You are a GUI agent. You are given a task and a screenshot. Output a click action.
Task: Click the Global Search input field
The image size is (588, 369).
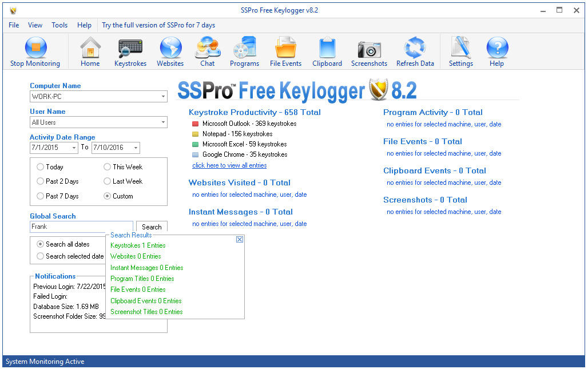[x=81, y=227]
